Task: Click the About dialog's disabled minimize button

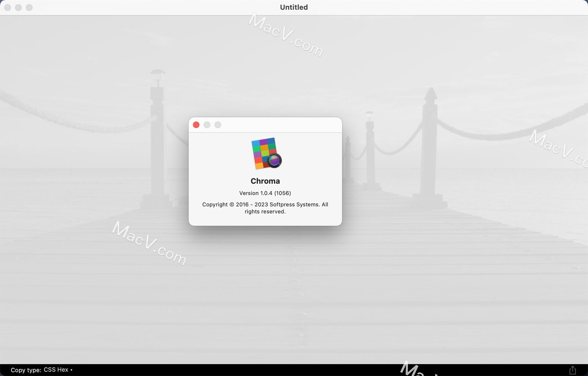Action: [x=207, y=125]
